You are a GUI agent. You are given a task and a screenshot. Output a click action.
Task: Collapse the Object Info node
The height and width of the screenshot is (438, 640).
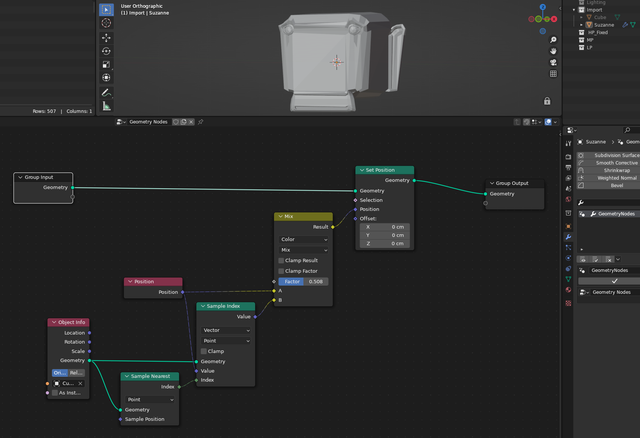54,322
